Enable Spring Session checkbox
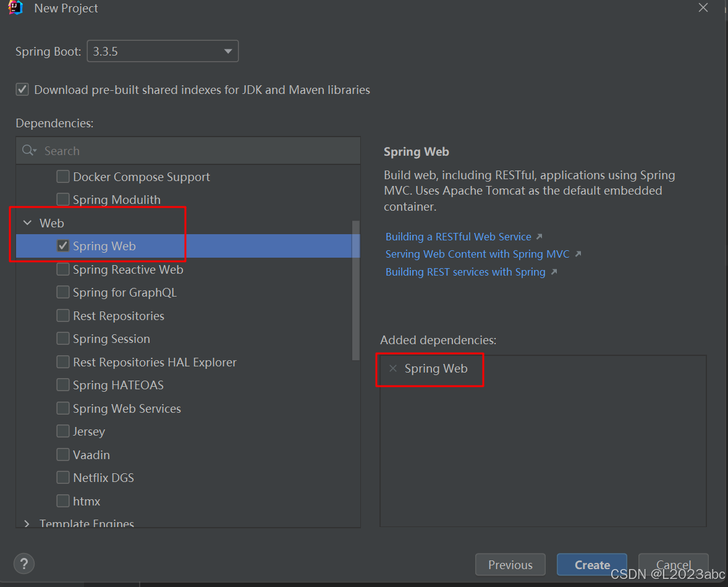Viewport: 728px width, 587px height. (62, 339)
